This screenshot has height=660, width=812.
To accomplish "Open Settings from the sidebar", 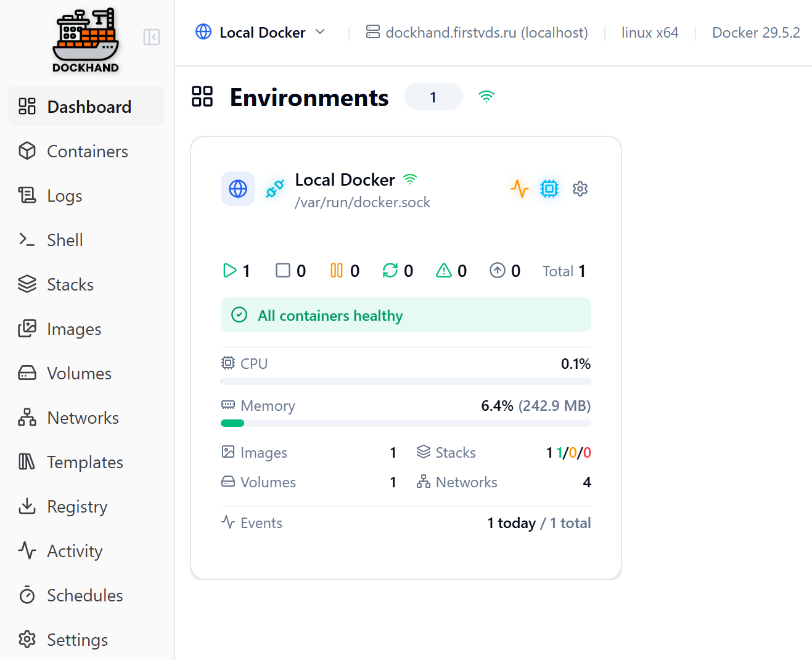I will coord(86,640).
